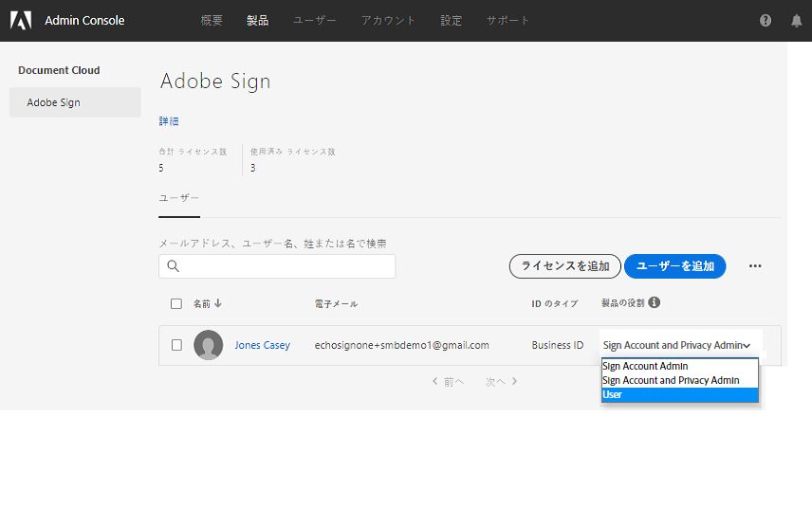Open the notifications bell icon
The image size is (812, 508).
796,21
